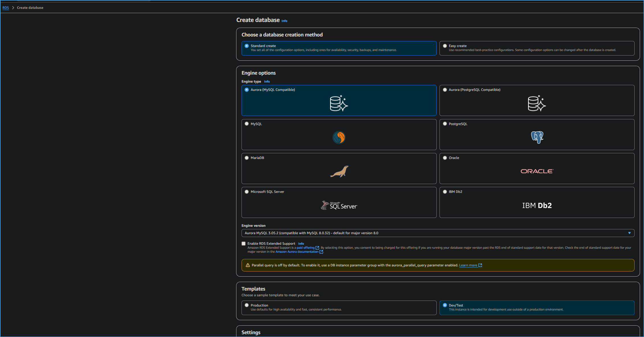The height and width of the screenshot is (337, 644).
Task: Click the IBM Db2 logo
Action: [537, 205]
